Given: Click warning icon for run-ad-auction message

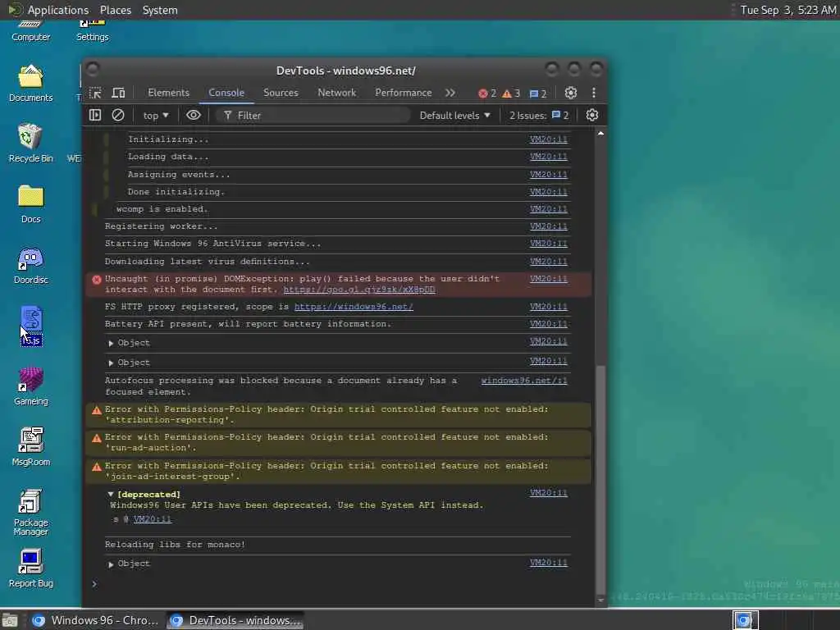Looking at the screenshot, I should [97, 438].
